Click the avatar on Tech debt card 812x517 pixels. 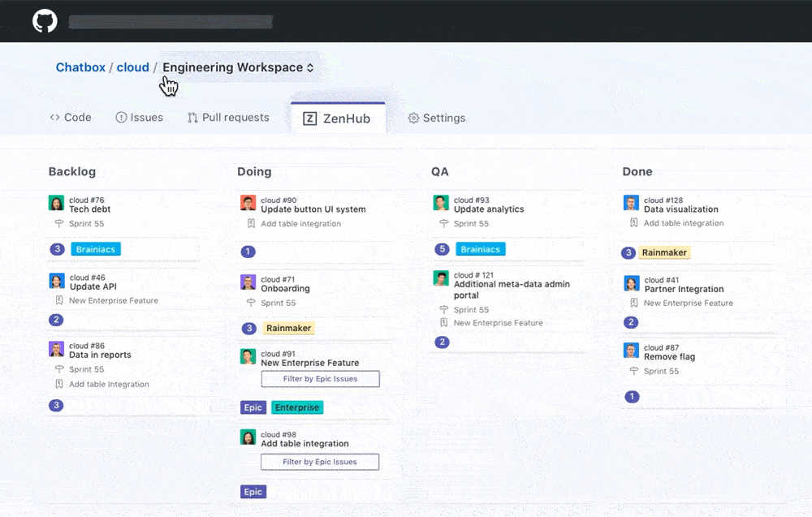[56, 203]
